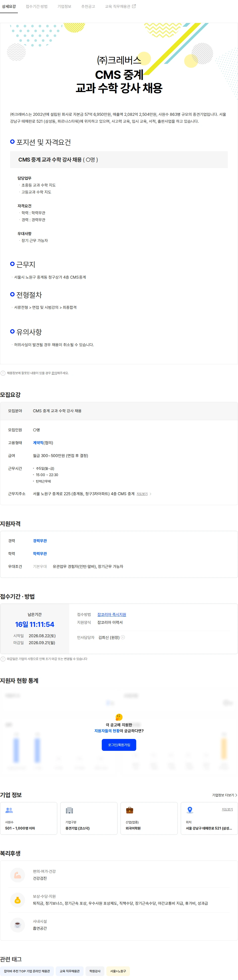Click the 사내시설 coffee cup icon
Image resolution: width=238 pixels, height=980 pixels.
[18, 925]
